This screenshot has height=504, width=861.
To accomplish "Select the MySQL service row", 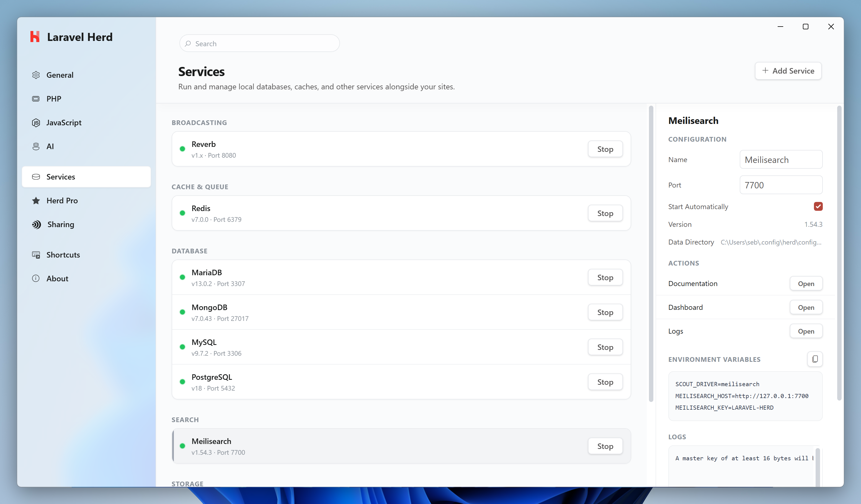I will (401, 347).
